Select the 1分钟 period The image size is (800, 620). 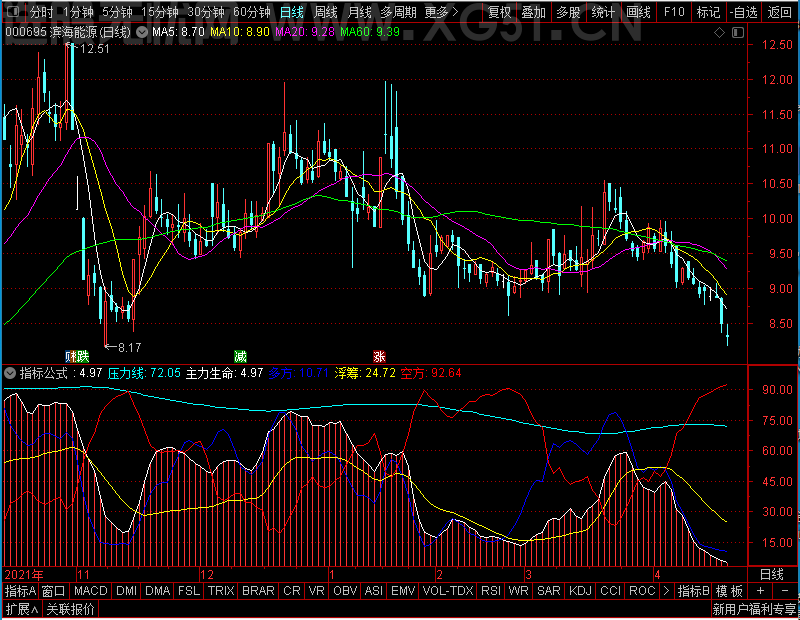[79, 12]
